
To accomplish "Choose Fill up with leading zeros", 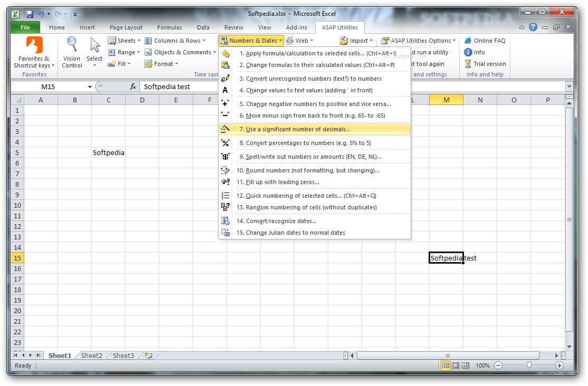I will click(x=315, y=182).
